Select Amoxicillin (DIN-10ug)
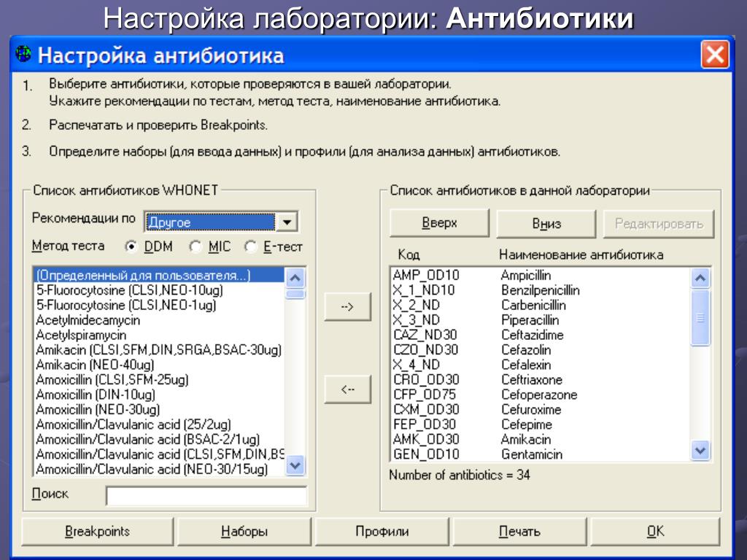 tap(159, 394)
